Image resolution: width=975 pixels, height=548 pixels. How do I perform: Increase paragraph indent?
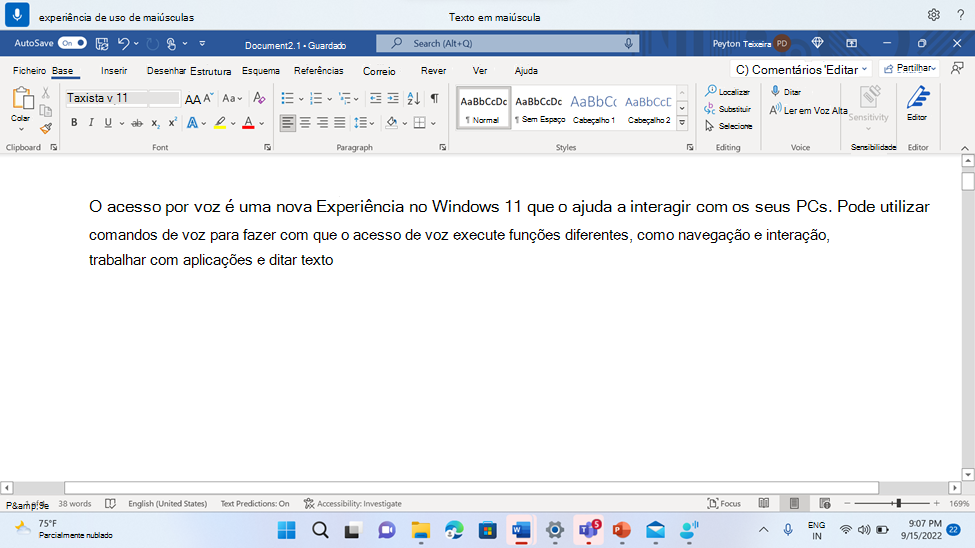pyautogui.click(x=393, y=98)
